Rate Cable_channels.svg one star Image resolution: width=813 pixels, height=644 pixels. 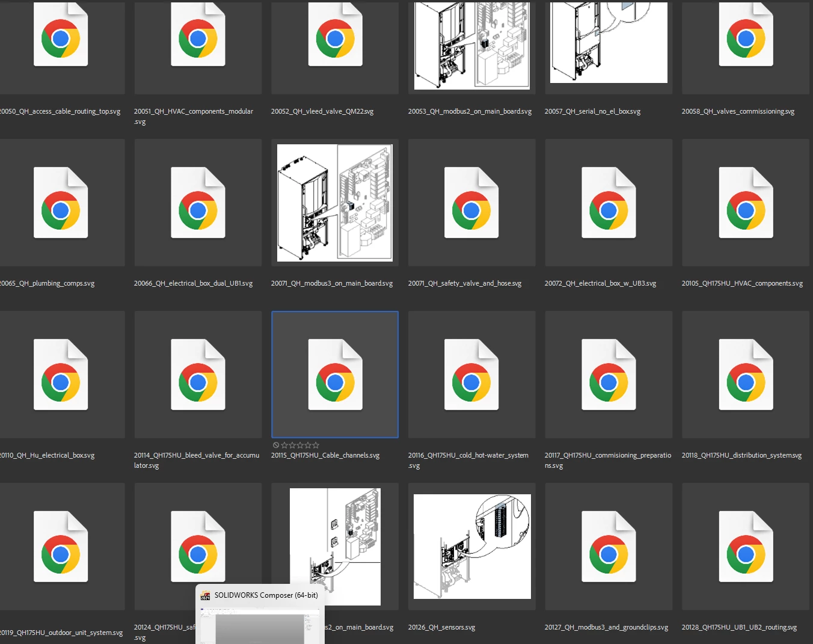[x=284, y=445]
